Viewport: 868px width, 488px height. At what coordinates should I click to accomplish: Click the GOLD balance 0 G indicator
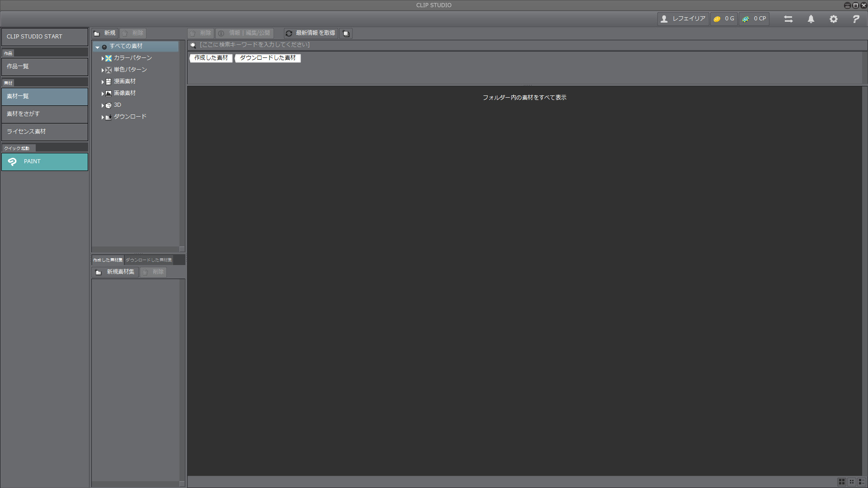point(724,19)
